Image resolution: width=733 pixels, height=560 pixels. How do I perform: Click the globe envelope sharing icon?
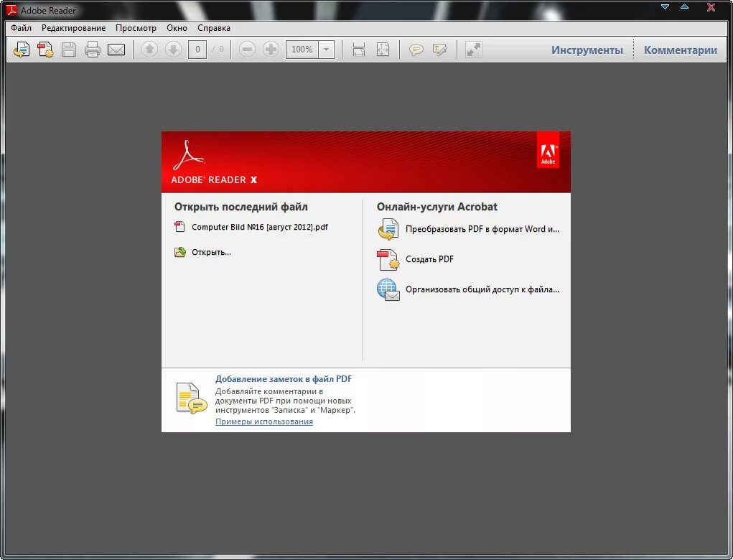click(x=388, y=290)
